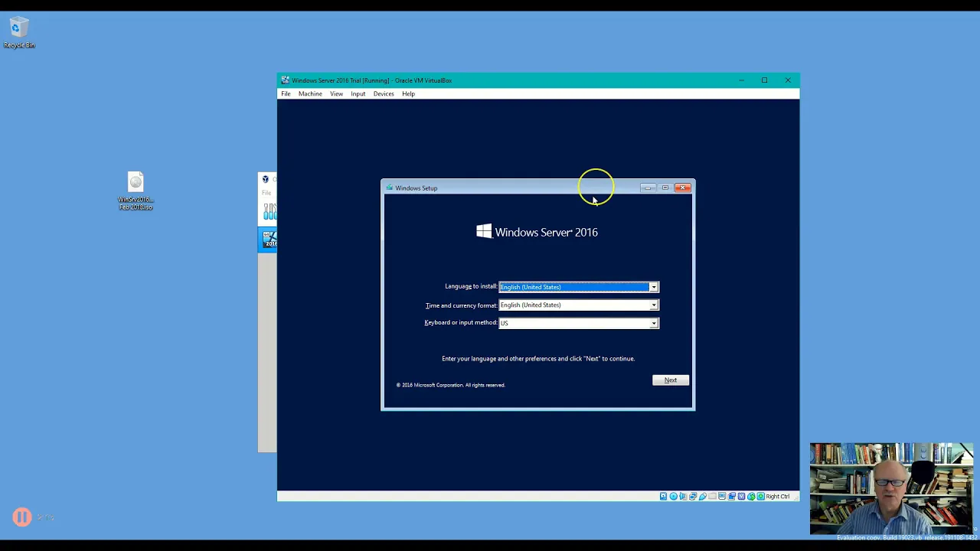Close the VirtualBox VM window
980x551 pixels.
click(788, 80)
